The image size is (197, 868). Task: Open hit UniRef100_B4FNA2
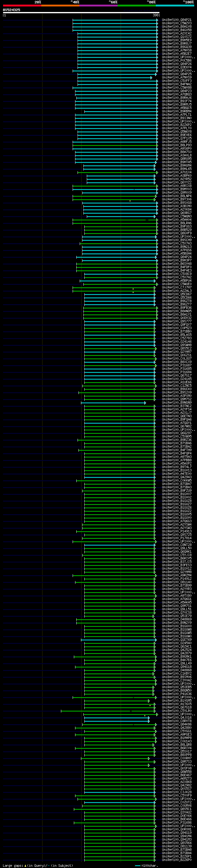[177, 84]
